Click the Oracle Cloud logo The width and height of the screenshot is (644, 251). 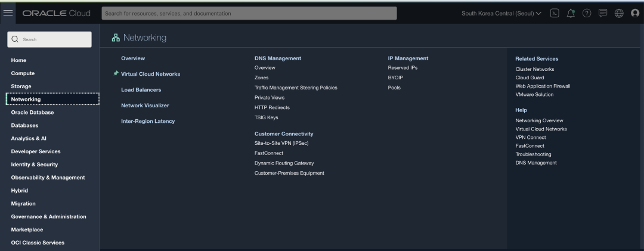tap(56, 13)
